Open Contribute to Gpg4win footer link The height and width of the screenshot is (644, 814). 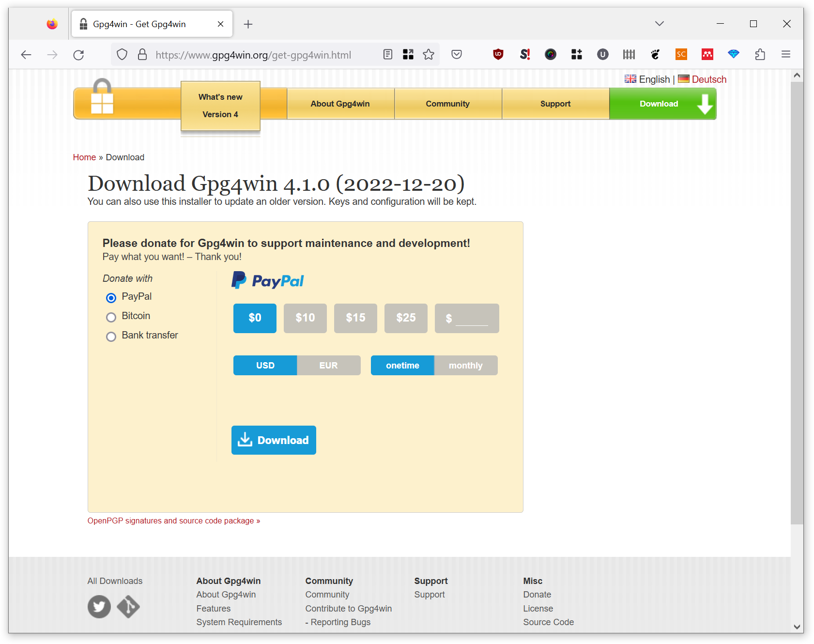[x=349, y=609]
